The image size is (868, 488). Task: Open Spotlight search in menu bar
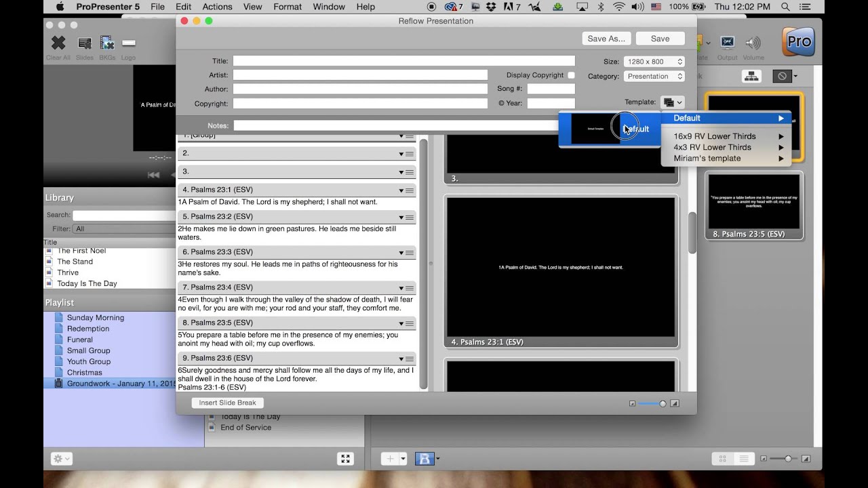[785, 7]
